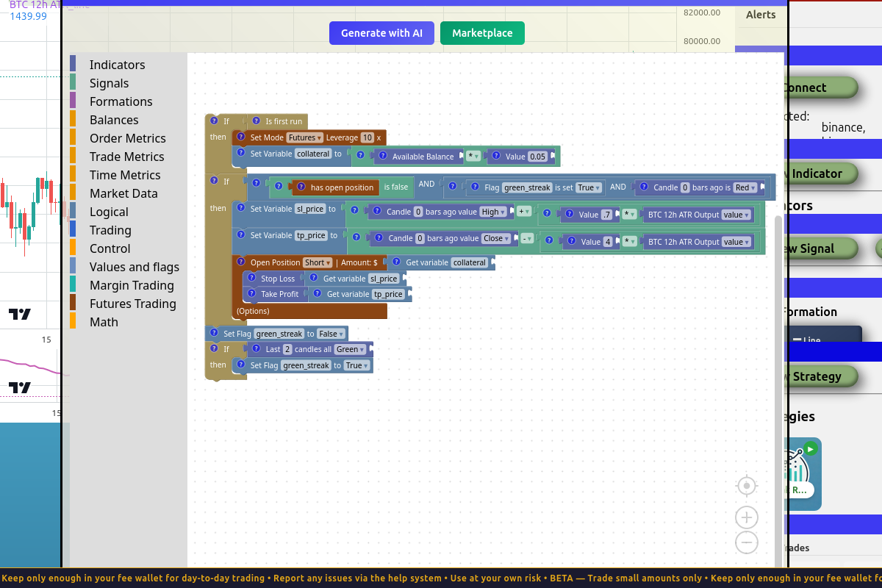This screenshot has height=588, width=882.
Task: Zoom out on the block workspace
Action: (x=746, y=542)
